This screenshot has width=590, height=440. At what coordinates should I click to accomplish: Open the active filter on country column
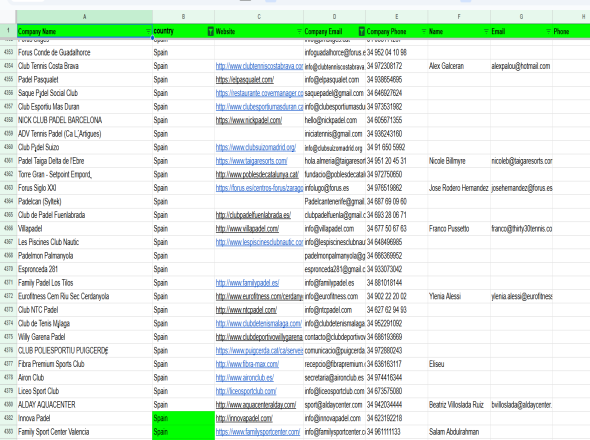pyautogui.click(x=211, y=32)
